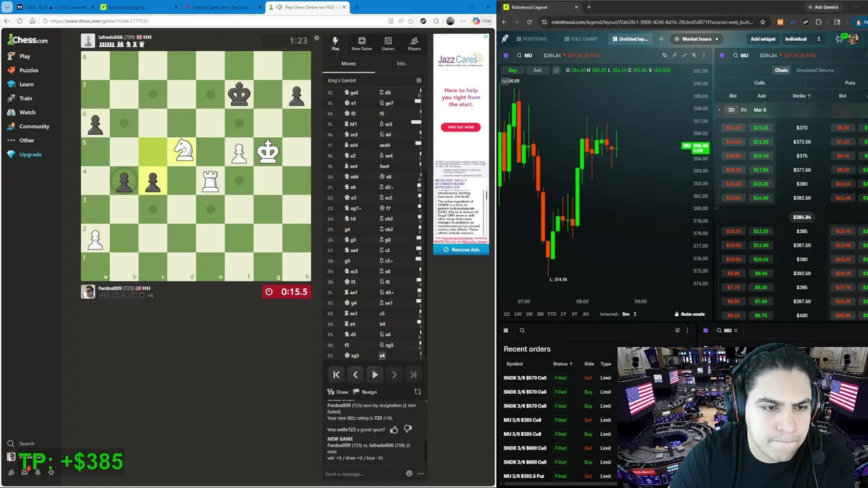Viewport: 868px width, 488px height.
Task: Open board settings gear near opponent clock
Action: [x=316, y=38]
